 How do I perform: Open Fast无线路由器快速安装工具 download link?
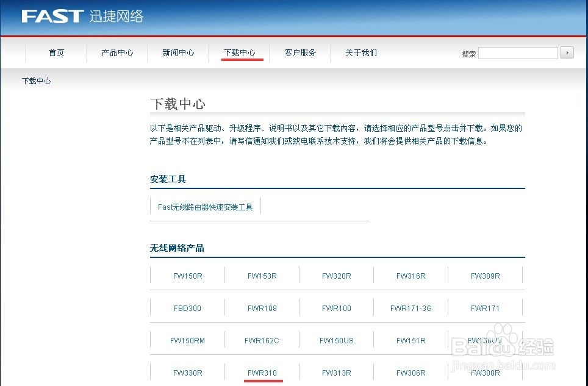[206, 207]
